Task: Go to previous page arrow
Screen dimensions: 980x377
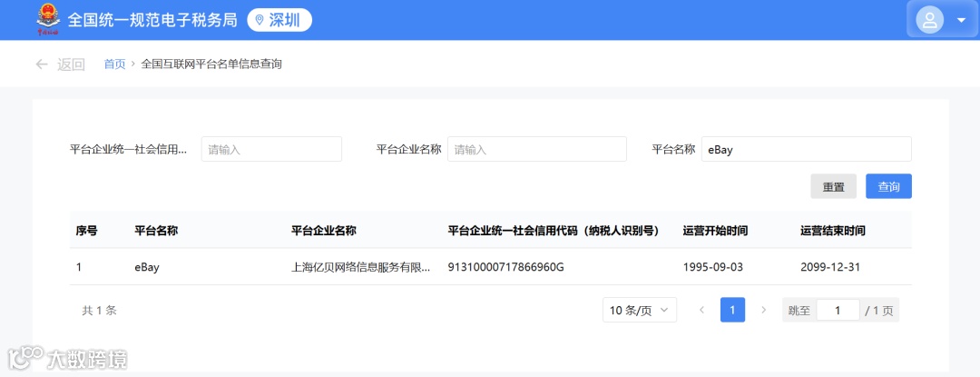Action: click(701, 310)
